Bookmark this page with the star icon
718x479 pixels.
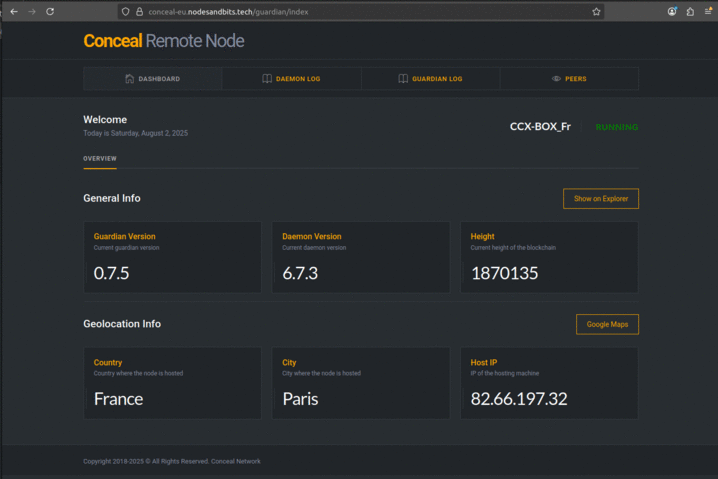(596, 11)
